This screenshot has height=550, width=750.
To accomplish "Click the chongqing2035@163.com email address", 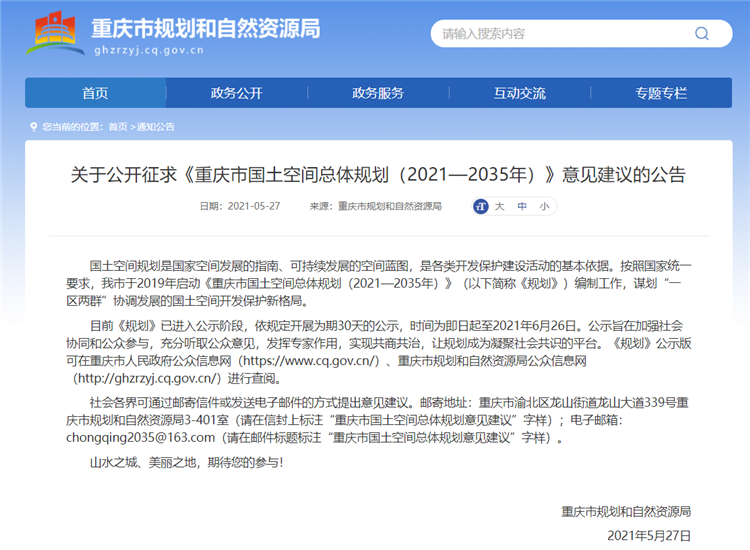I will point(141,438).
